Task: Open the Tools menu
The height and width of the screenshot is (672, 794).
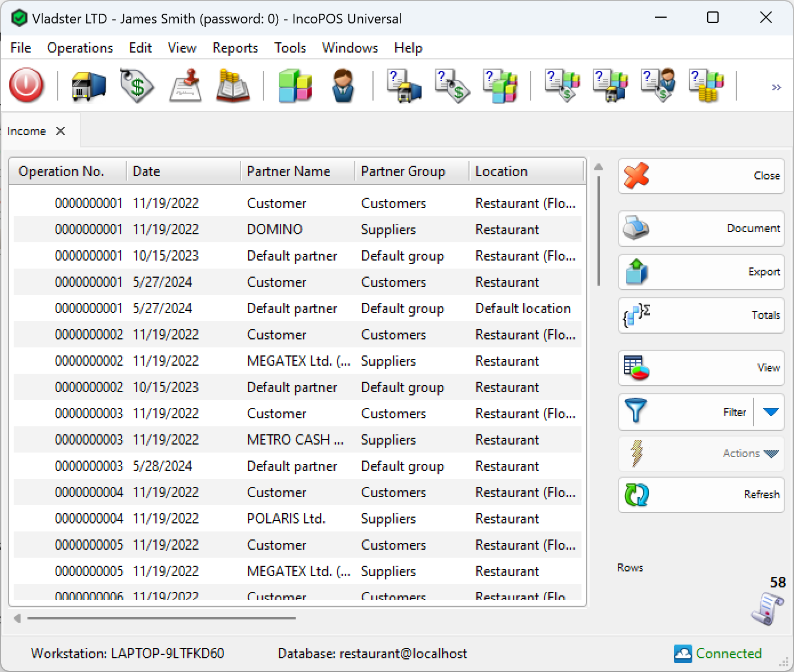Action: [x=290, y=48]
